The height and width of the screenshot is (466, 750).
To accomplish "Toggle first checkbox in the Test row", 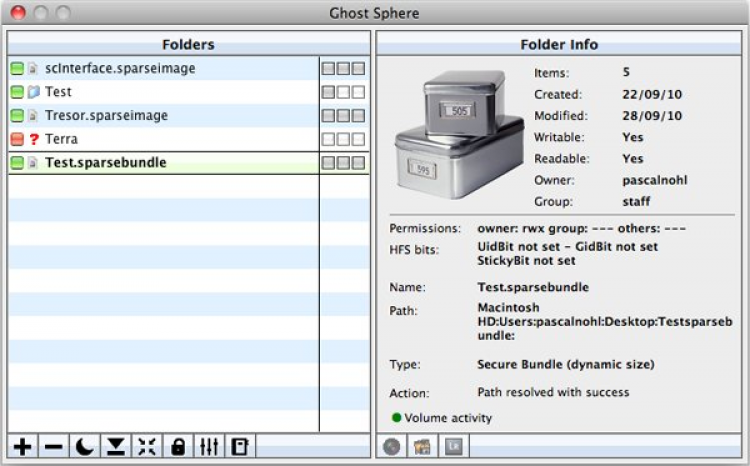I will pos(329,92).
